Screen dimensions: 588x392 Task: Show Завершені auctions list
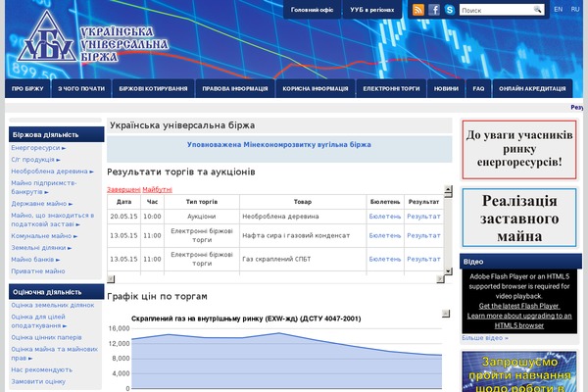click(x=123, y=189)
